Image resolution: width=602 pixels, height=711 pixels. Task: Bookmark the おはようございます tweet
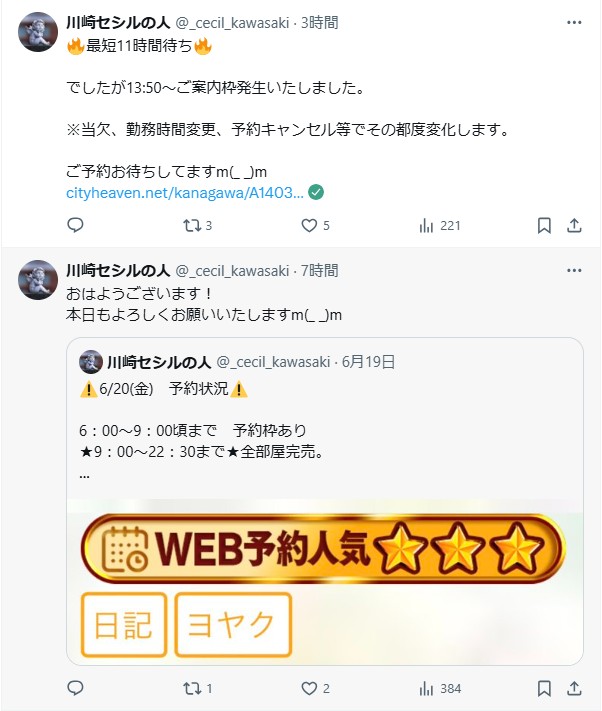point(544,689)
